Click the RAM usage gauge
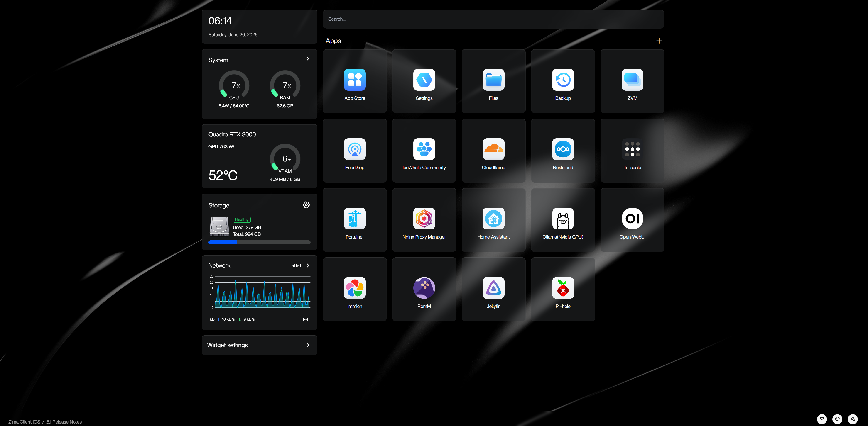Screen dimensions: 868x426 tap(285, 84)
